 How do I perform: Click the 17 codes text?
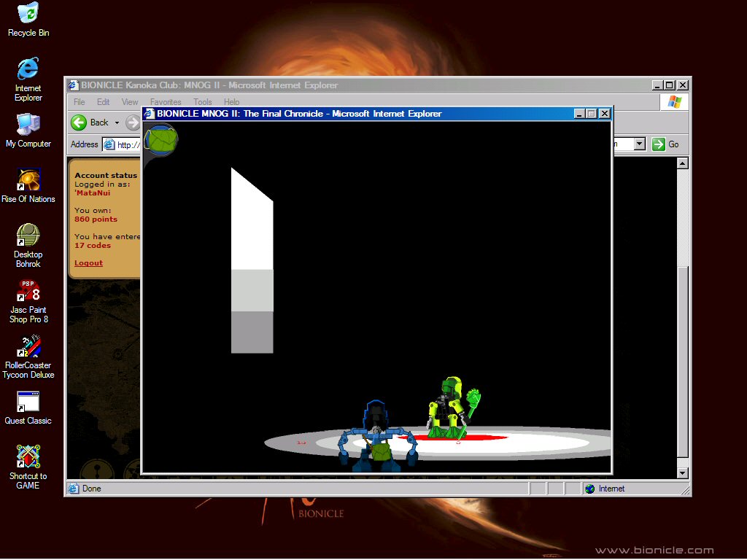93,245
